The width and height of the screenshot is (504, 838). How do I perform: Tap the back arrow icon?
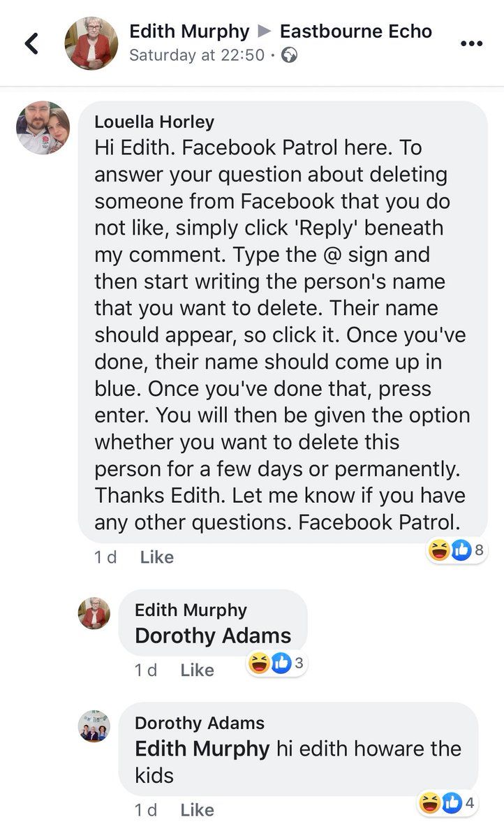pos(31,43)
